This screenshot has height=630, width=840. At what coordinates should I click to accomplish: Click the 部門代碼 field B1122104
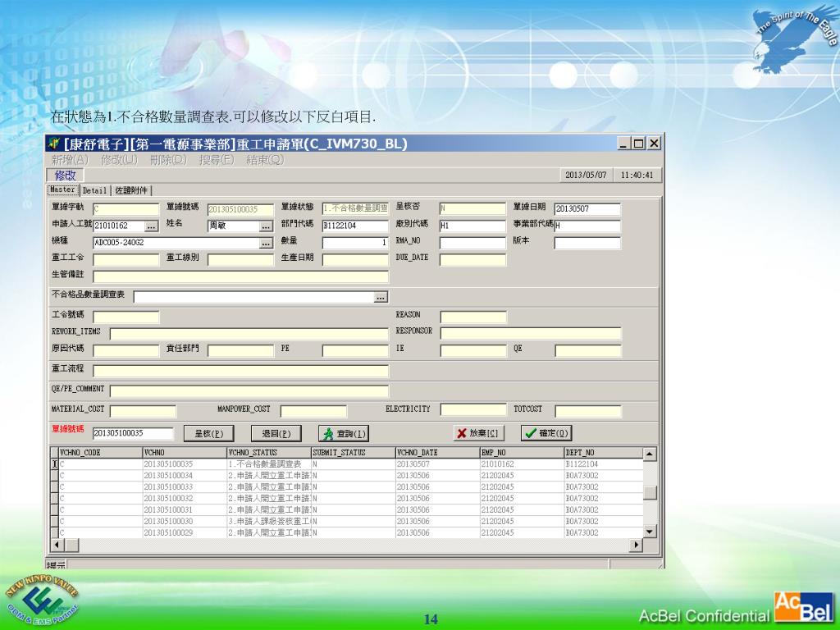pyautogui.click(x=355, y=226)
